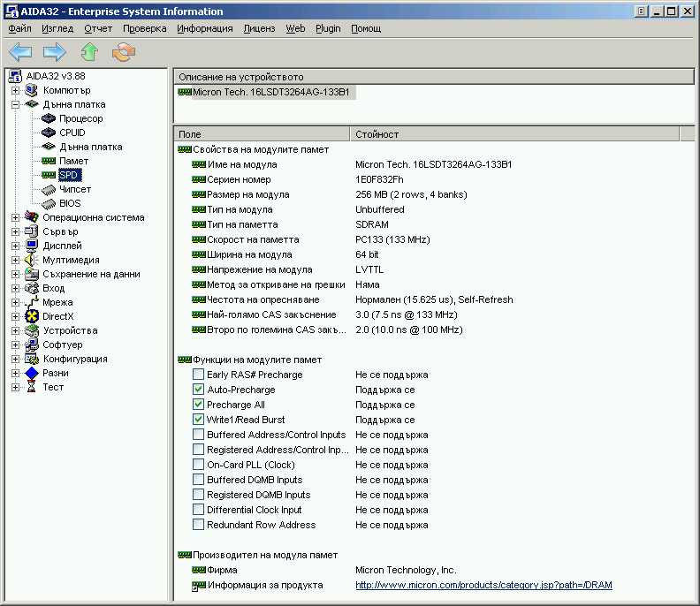Click the Мултимедия speaker icon
Image resolution: width=700 pixels, height=606 pixels.
pyautogui.click(x=30, y=260)
